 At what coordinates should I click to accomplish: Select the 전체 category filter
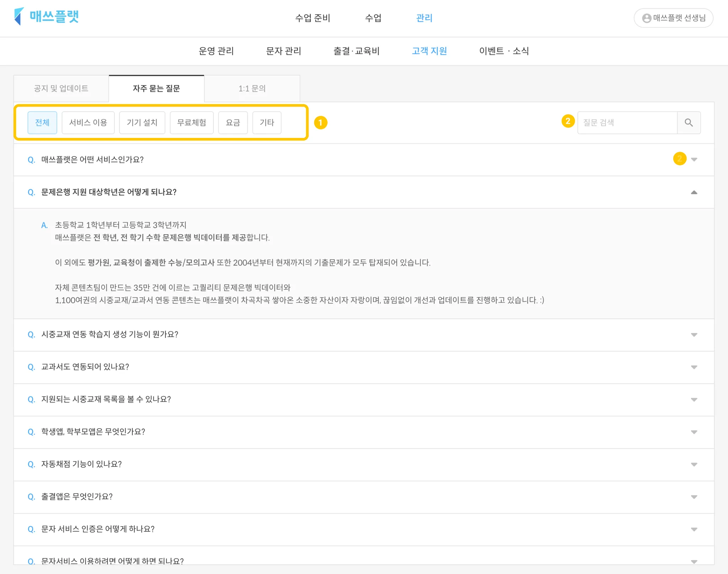coord(42,123)
